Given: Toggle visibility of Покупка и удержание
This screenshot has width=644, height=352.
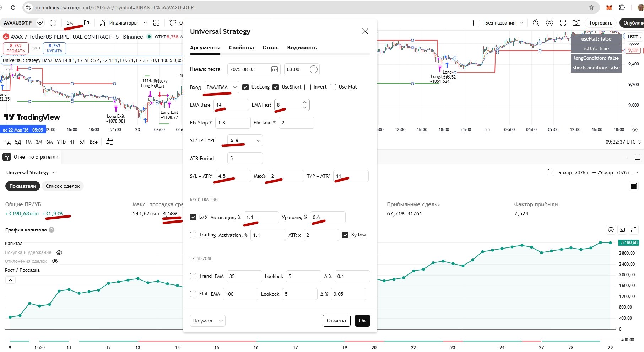Looking at the screenshot, I should [x=59, y=252].
